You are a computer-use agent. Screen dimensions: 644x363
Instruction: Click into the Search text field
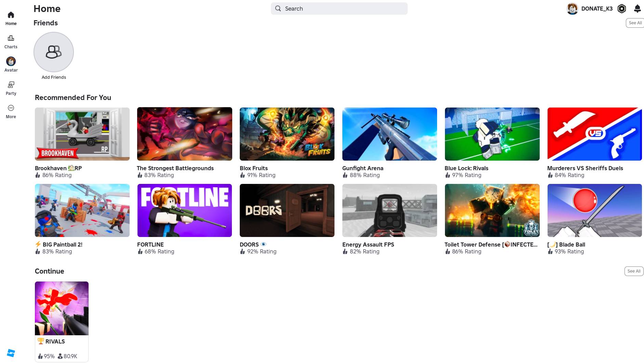339,9
